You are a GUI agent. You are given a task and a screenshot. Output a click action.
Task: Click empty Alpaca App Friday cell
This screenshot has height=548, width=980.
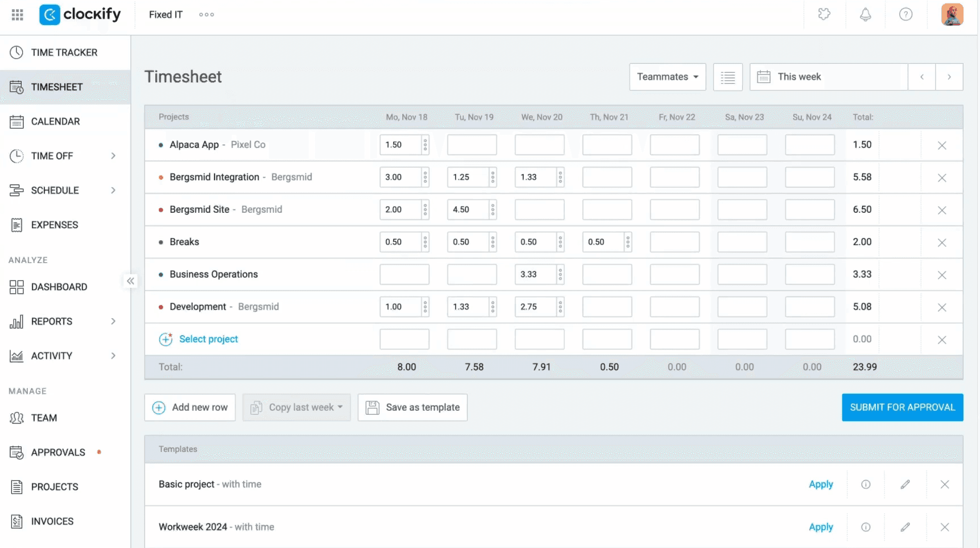point(675,145)
